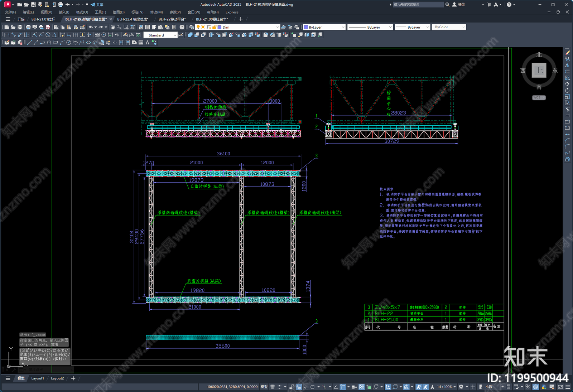This screenshot has height=392, width=573.
Task: Switch to BLH-22移动平台 drawing tab
Action: coord(172,19)
